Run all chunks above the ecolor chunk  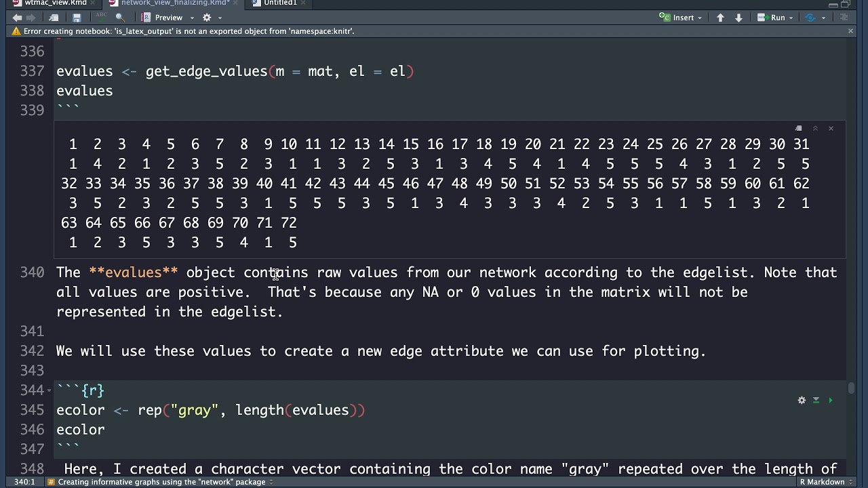(x=816, y=401)
